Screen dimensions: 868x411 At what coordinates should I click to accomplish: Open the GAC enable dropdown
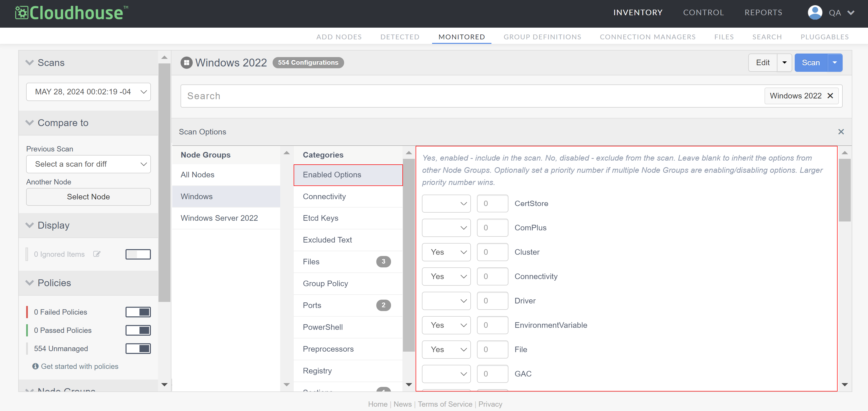click(x=446, y=373)
